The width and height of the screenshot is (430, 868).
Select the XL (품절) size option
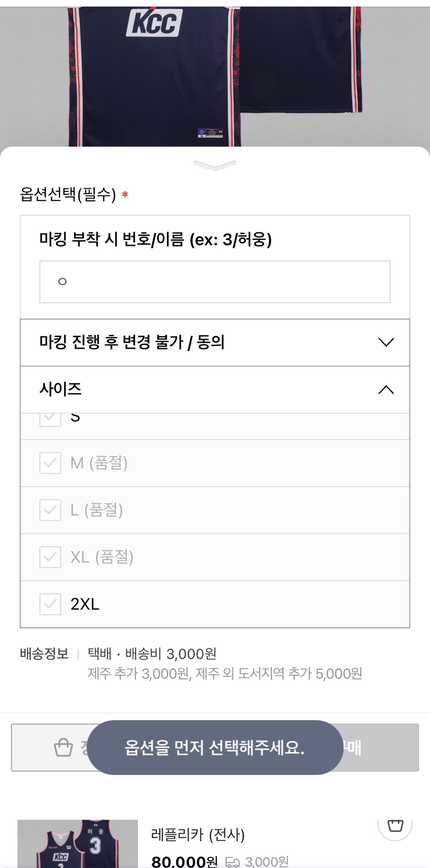102,557
